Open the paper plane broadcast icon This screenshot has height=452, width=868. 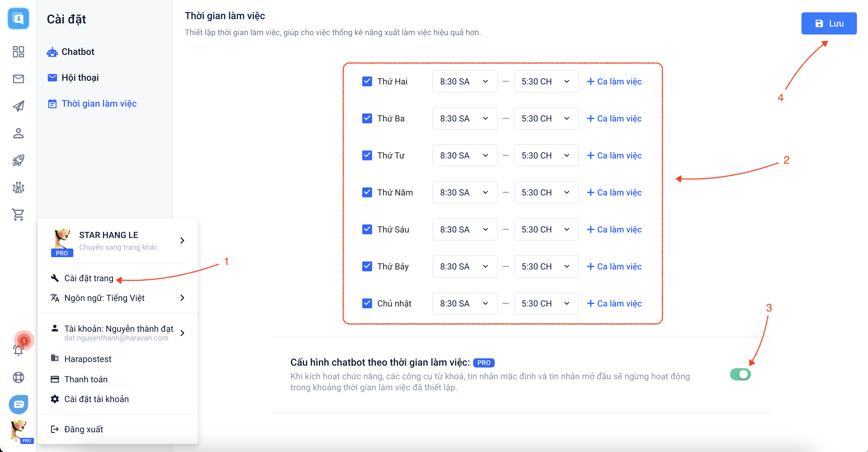tap(18, 106)
